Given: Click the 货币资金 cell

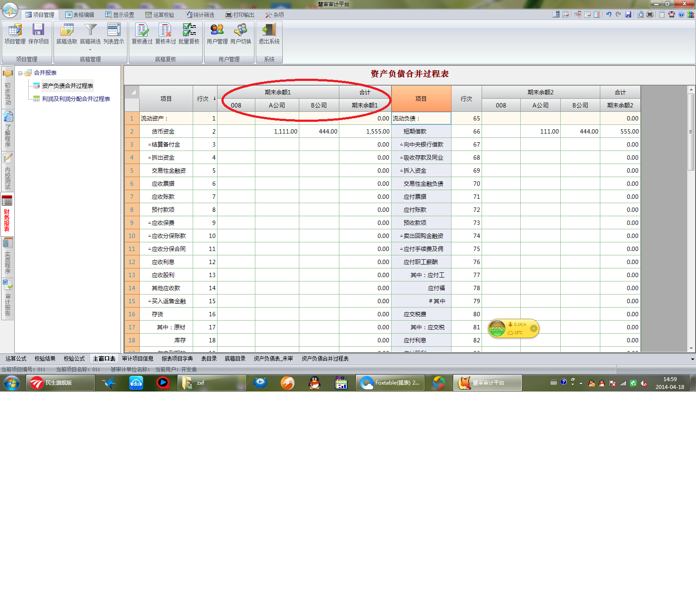Looking at the screenshot, I should click(166, 131).
